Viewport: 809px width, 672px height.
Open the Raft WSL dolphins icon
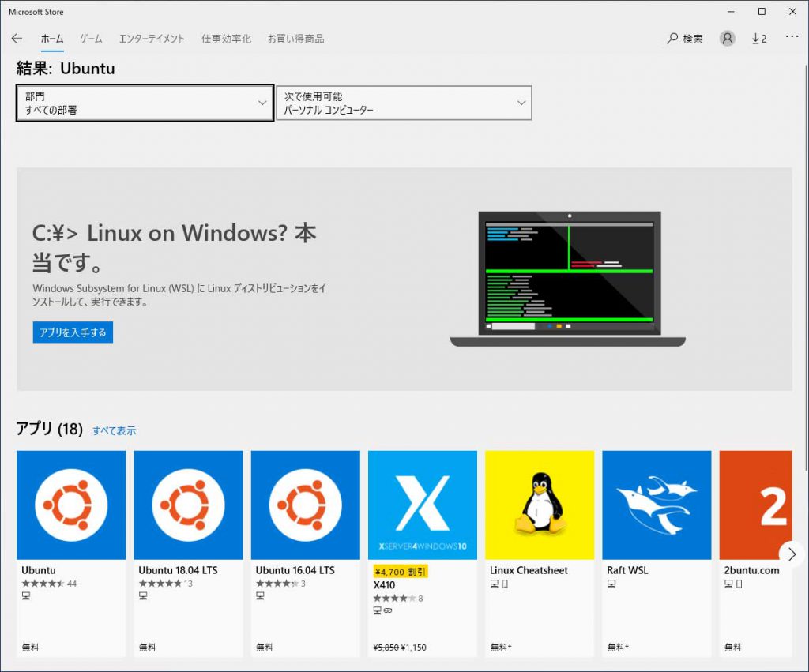tap(657, 505)
